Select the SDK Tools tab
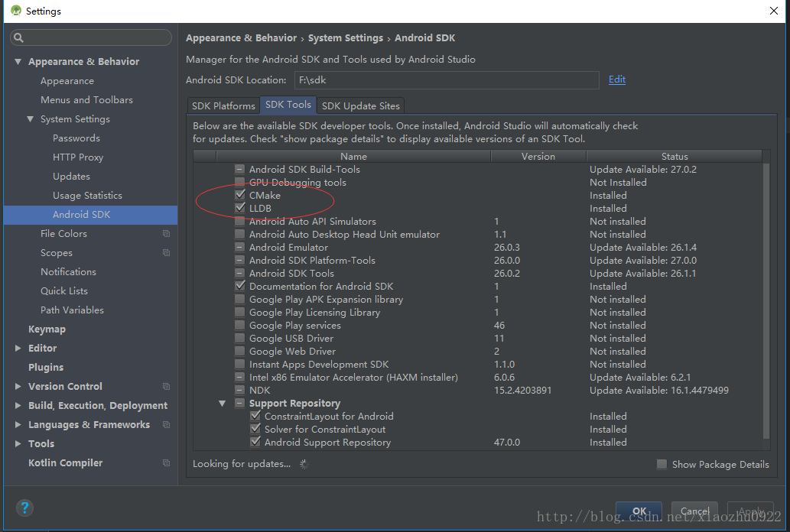Screen dimensions: 790x532 pyautogui.click(x=288, y=105)
